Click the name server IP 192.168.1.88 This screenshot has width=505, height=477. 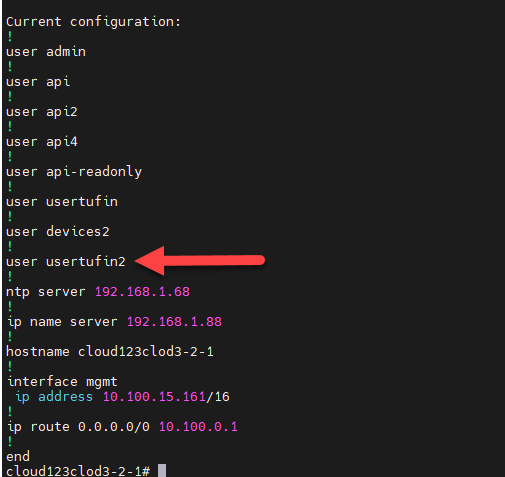[174, 322]
